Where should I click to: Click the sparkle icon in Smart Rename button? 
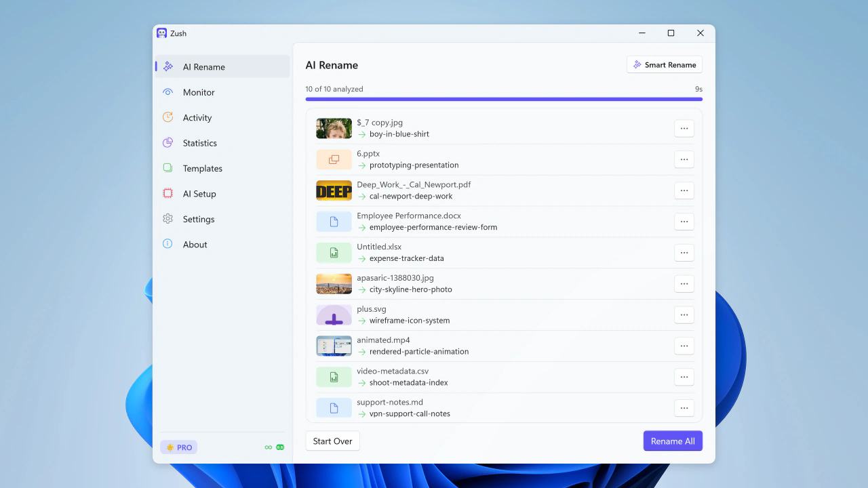click(637, 64)
